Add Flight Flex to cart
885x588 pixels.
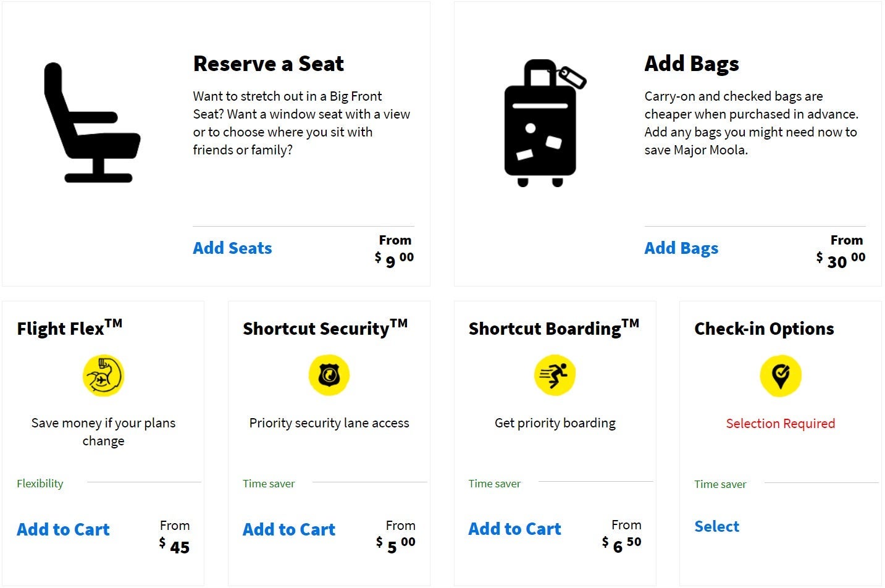(x=63, y=530)
